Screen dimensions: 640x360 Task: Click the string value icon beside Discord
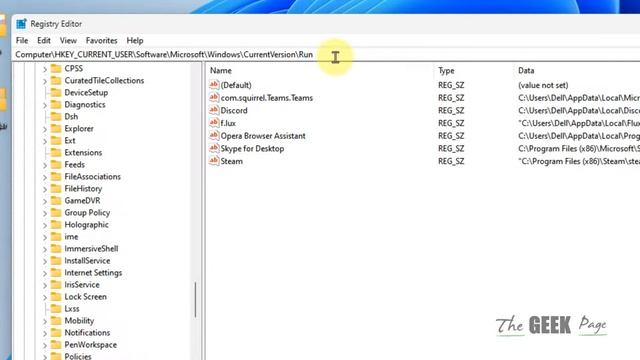click(214, 110)
